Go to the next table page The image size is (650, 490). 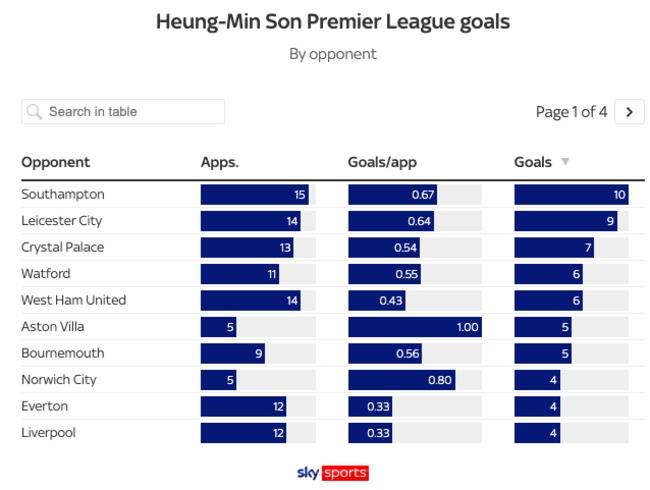point(629,112)
